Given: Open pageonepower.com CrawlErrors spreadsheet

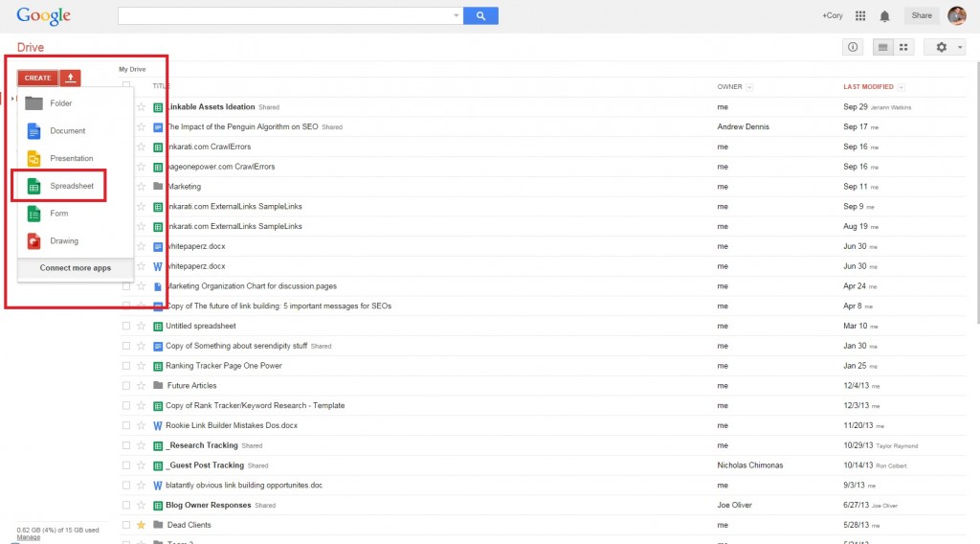Looking at the screenshot, I should coord(221,167).
